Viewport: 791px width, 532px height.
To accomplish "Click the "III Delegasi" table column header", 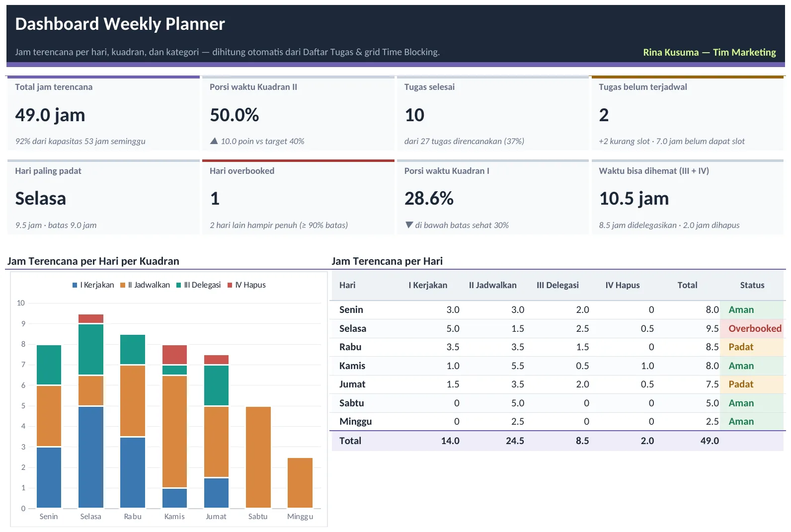I will point(557,285).
